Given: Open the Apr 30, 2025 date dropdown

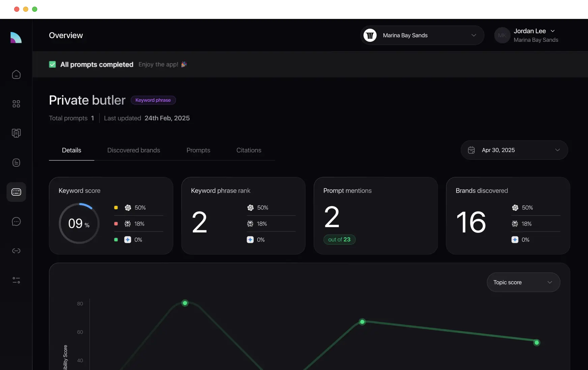Looking at the screenshot, I should 514,150.
